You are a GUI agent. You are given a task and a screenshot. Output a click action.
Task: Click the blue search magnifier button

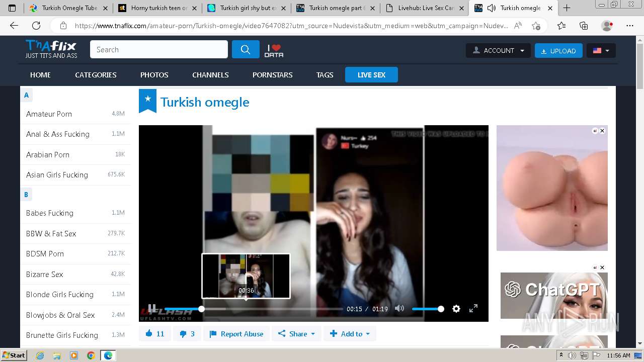click(246, 49)
